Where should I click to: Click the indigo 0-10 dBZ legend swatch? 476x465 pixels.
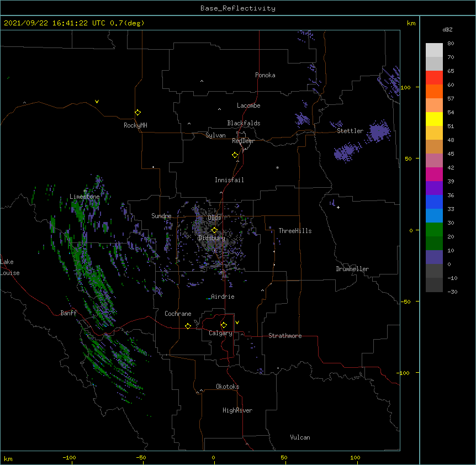pos(434,257)
